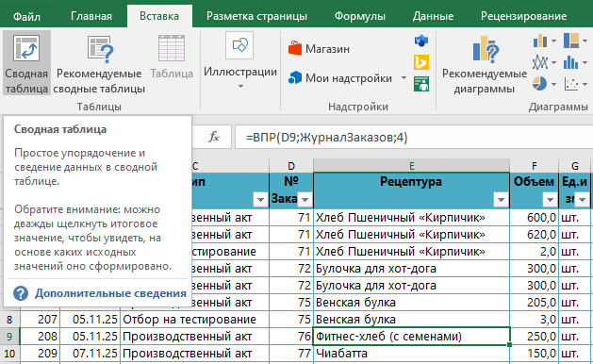This screenshot has width=593, height=364.
Task: Click cell with value 620,0
Action: tap(534, 235)
